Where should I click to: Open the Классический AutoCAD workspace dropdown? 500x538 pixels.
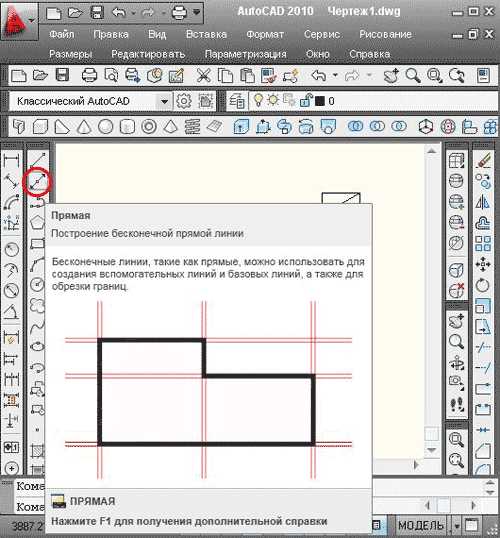164,101
